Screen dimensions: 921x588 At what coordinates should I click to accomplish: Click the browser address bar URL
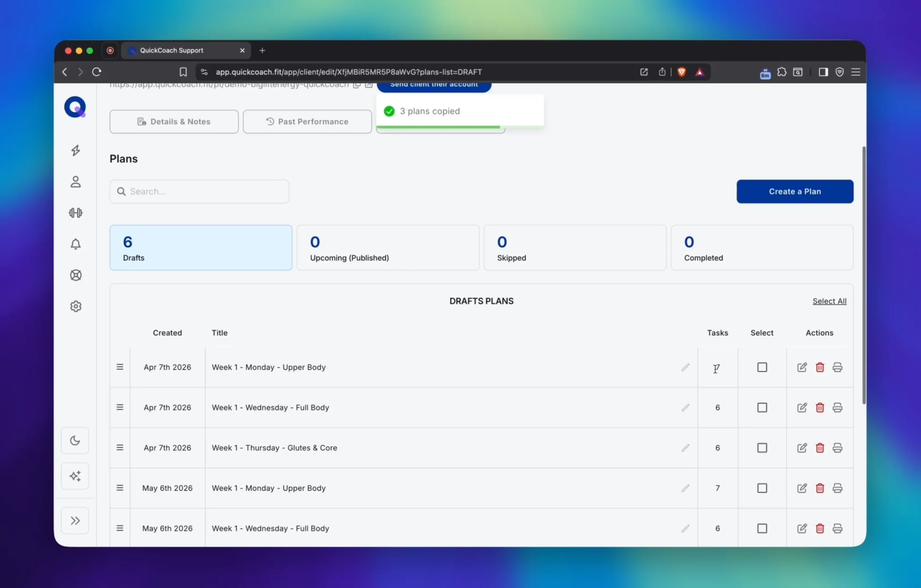[x=348, y=72]
